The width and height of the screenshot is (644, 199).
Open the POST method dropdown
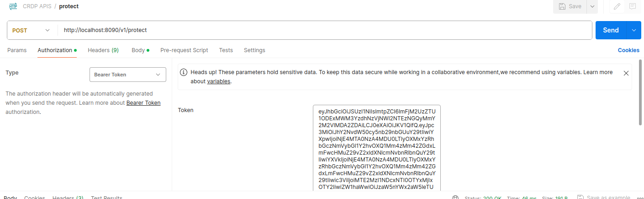coord(31,31)
